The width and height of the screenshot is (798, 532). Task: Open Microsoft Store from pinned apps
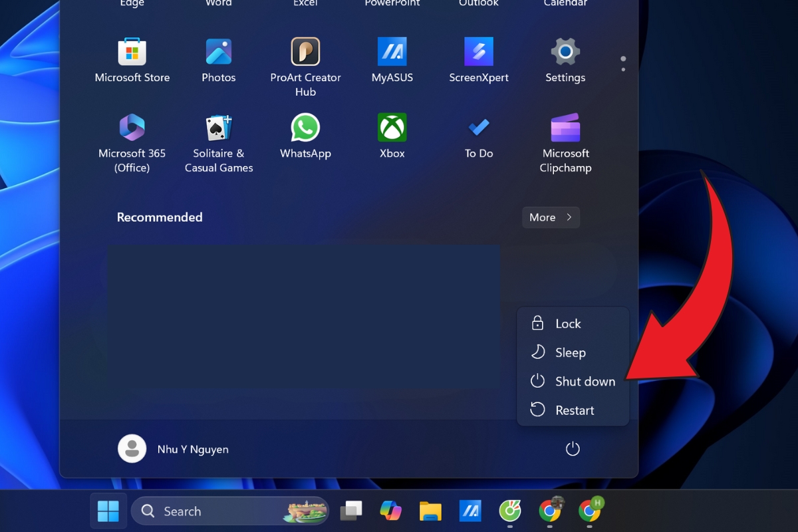[132, 61]
